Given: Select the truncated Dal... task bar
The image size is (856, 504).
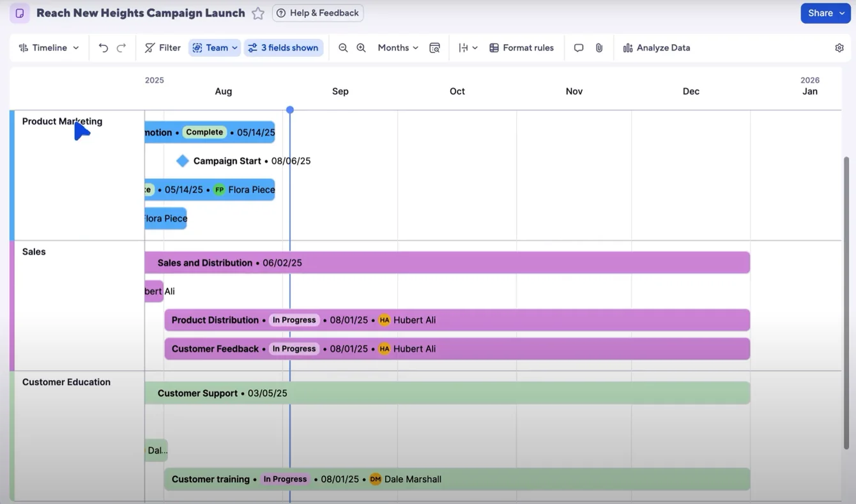Looking at the screenshot, I should click(x=156, y=450).
